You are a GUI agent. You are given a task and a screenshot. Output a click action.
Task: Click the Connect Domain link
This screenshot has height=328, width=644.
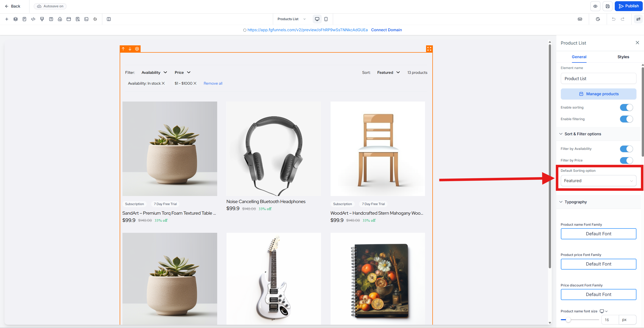(x=386, y=30)
